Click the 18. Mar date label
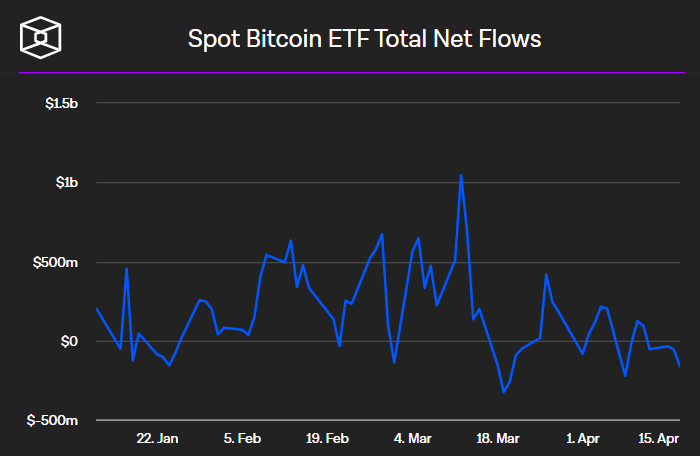The height and width of the screenshot is (456, 700). [x=498, y=438]
